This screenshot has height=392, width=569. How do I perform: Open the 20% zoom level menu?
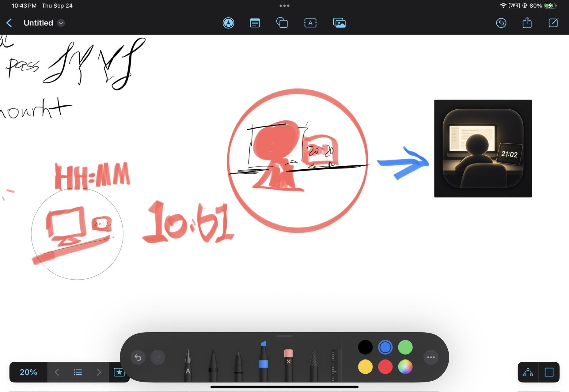pos(28,372)
